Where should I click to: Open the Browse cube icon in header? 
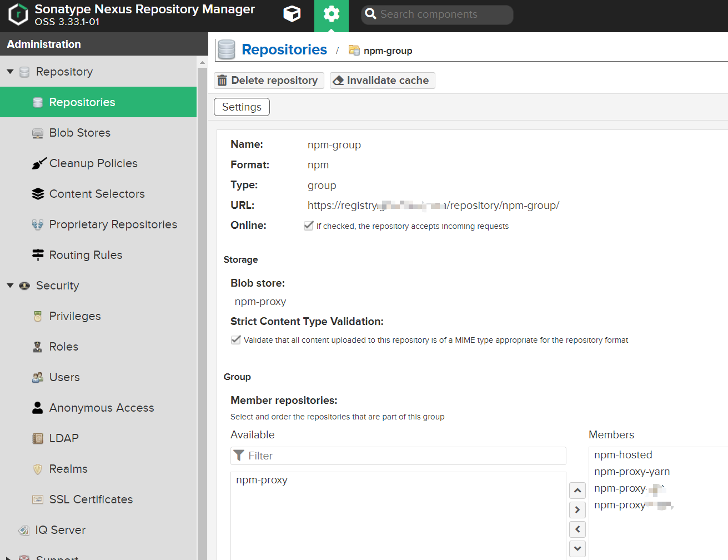(x=292, y=14)
